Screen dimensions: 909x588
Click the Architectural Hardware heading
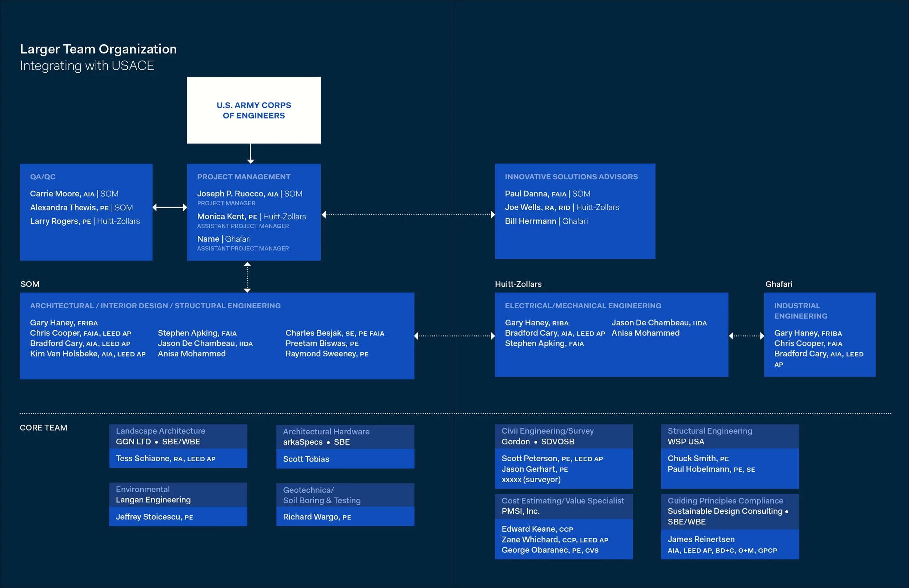[x=326, y=432]
